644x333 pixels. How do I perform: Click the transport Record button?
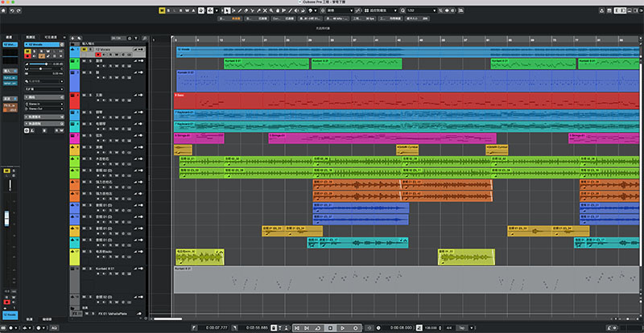click(x=355, y=327)
